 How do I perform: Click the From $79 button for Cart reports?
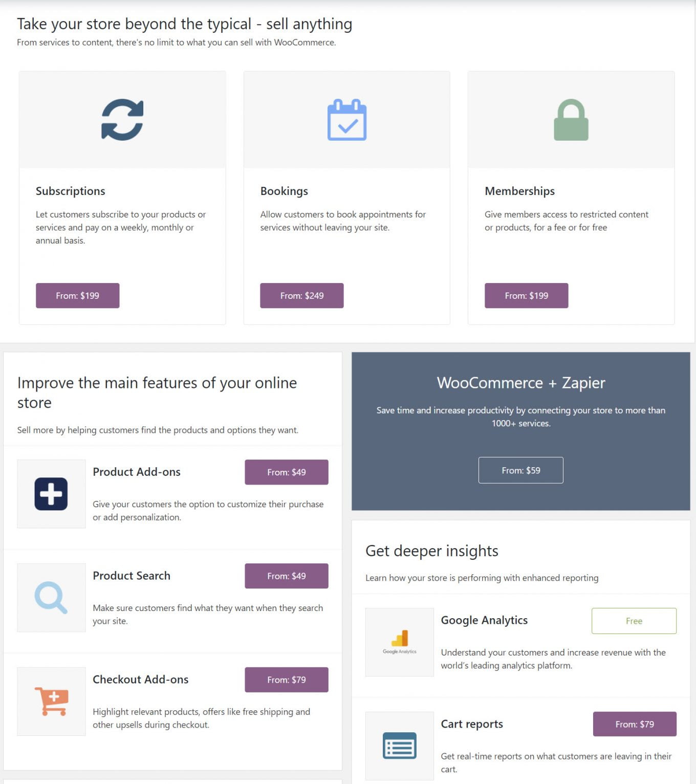point(634,724)
